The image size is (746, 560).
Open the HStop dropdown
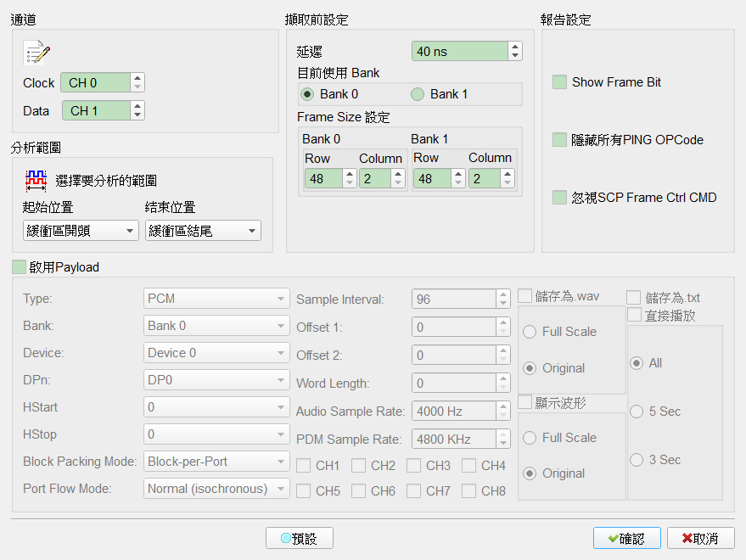click(x=216, y=434)
